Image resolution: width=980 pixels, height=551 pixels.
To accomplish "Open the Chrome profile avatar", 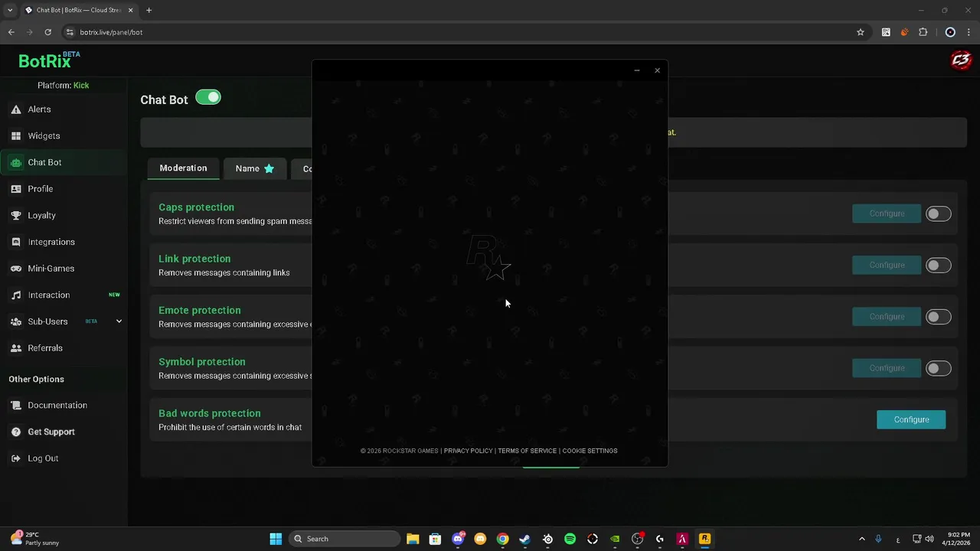I will [x=950, y=32].
